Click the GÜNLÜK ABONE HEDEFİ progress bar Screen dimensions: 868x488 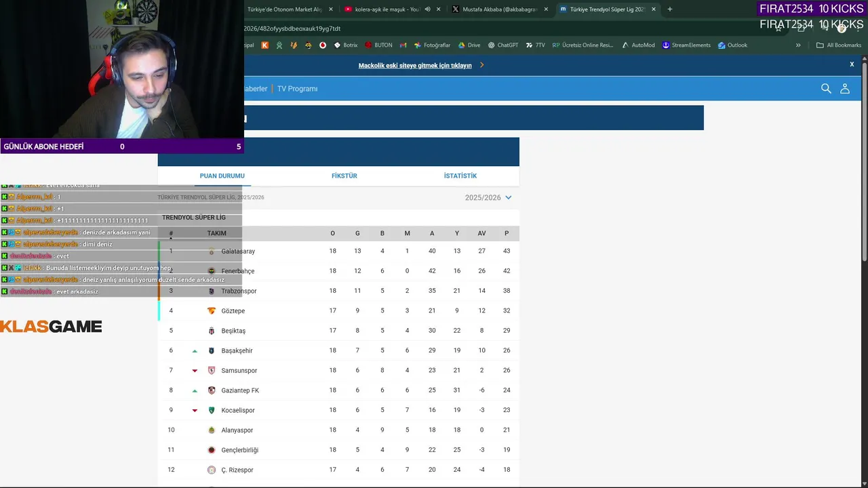pyautogui.click(x=122, y=146)
